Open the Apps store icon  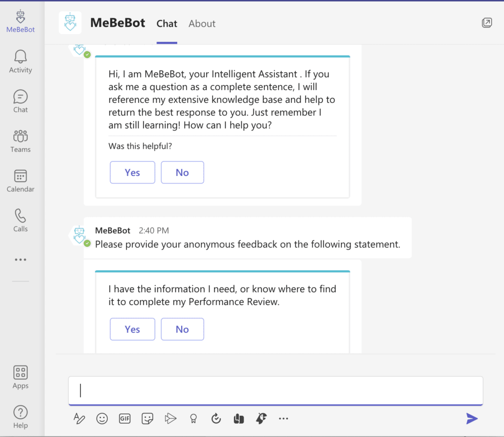pyautogui.click(x=20, y=377)
